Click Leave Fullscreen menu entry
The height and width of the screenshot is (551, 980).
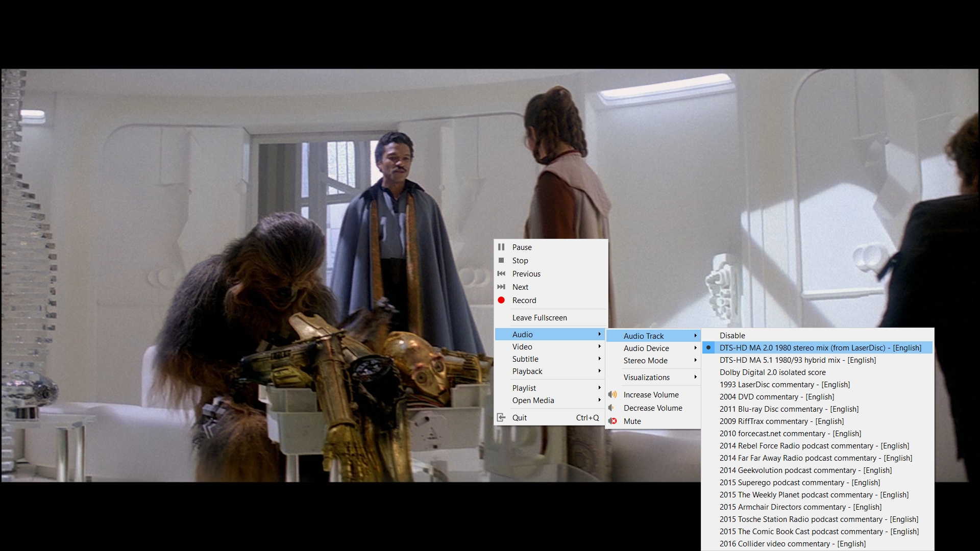(x=550, y=317)
